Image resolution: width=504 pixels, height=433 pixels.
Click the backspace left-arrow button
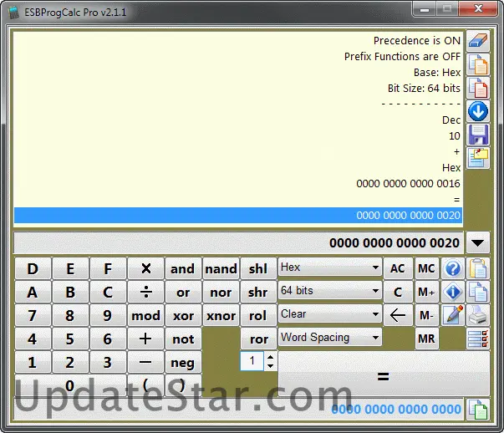(398, 315)
